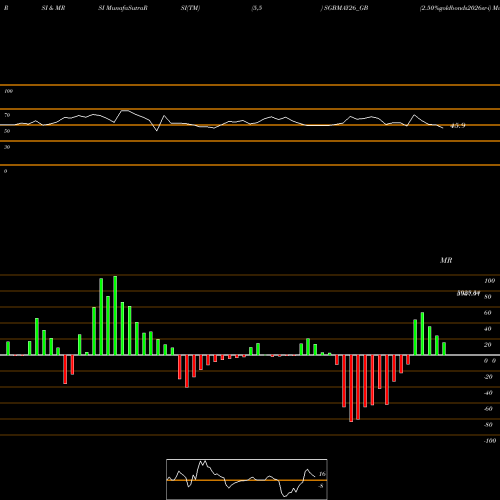This screenshot has height=500, width=500.
Task: Click the '2.50%goldbonds2026sr-i' description text
Action: (455, 8)
